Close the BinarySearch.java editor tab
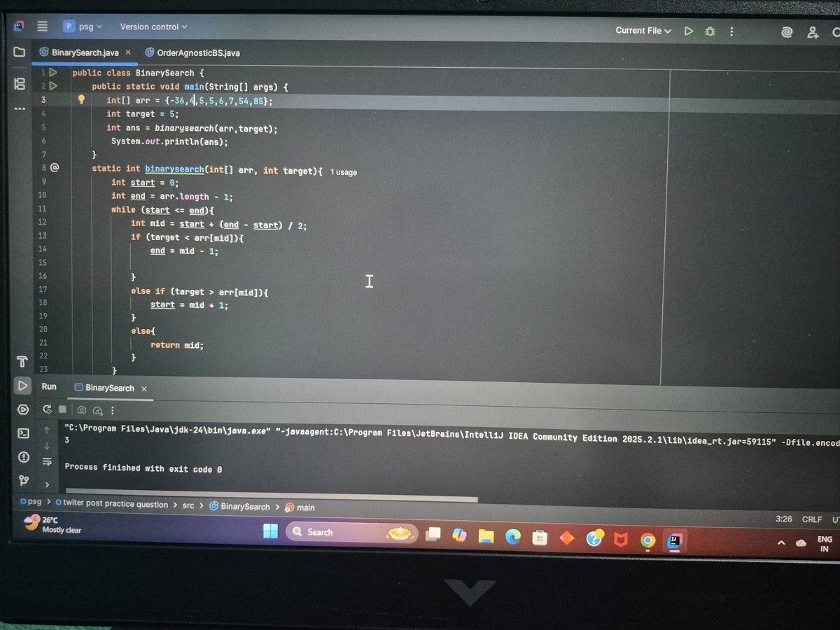The width and height of the screenshot is (840, 630). [x=128, y=52]
